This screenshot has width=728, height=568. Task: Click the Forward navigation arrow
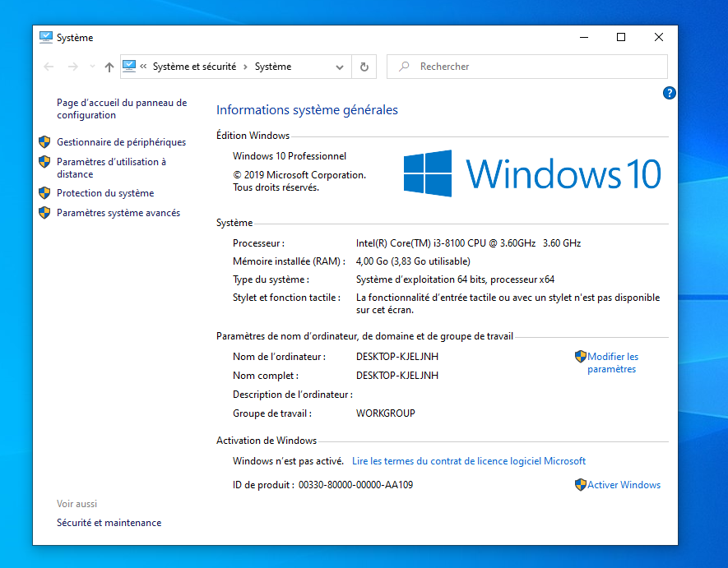(x=73, y=67)
